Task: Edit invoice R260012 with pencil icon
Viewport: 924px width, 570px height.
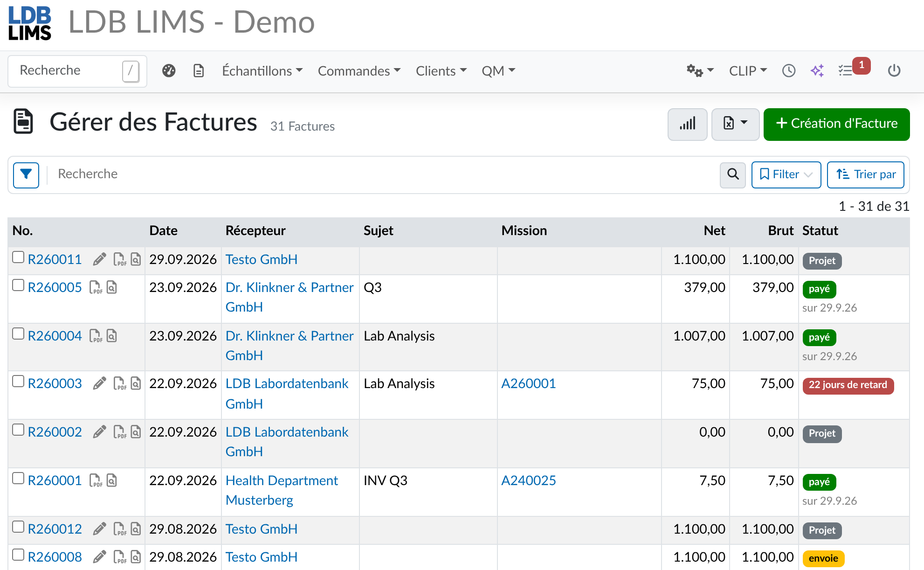Action: click(x=99, y=529)
